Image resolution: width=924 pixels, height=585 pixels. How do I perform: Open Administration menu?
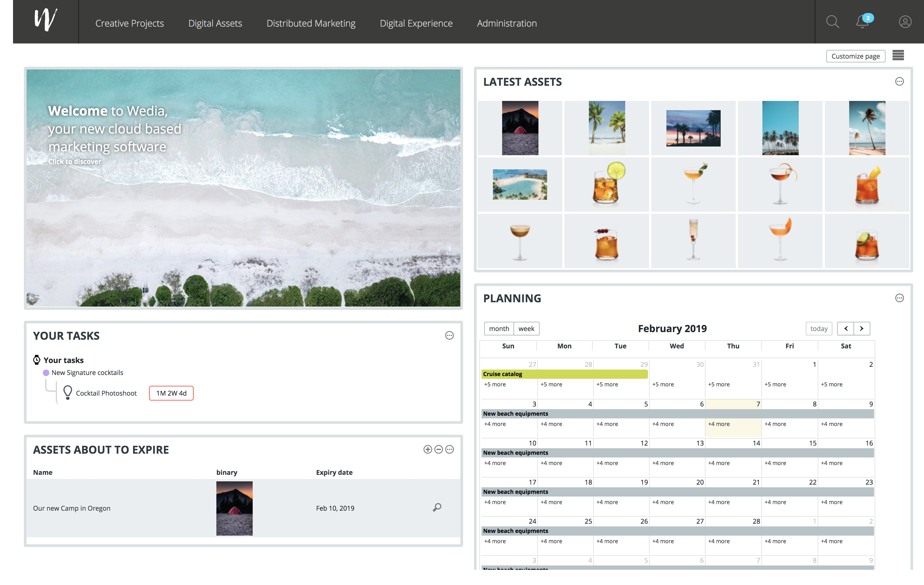tap(506, 23)
